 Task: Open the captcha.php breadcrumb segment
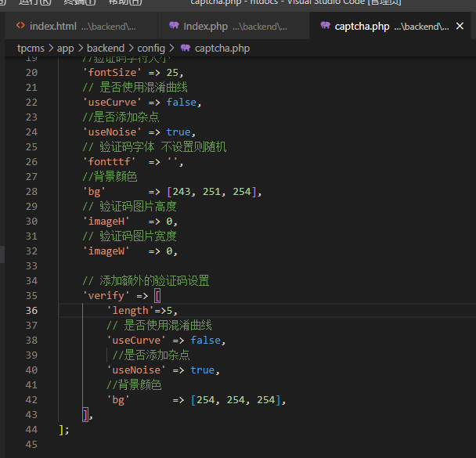222,49
